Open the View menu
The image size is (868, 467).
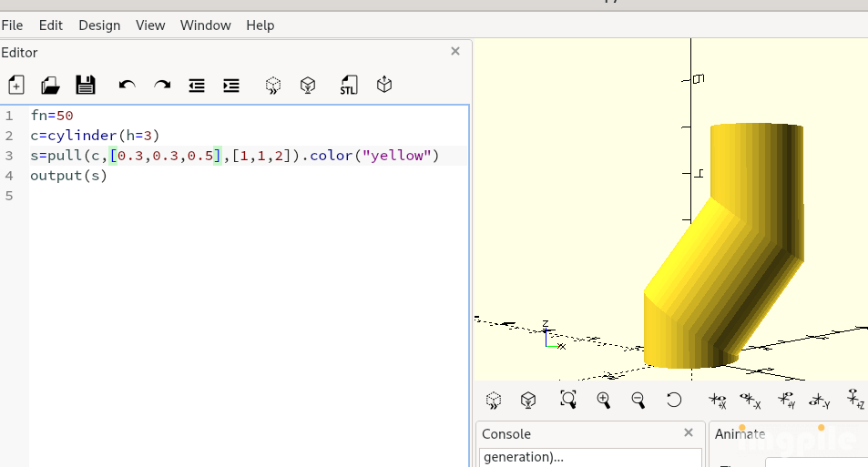point(150,25)
